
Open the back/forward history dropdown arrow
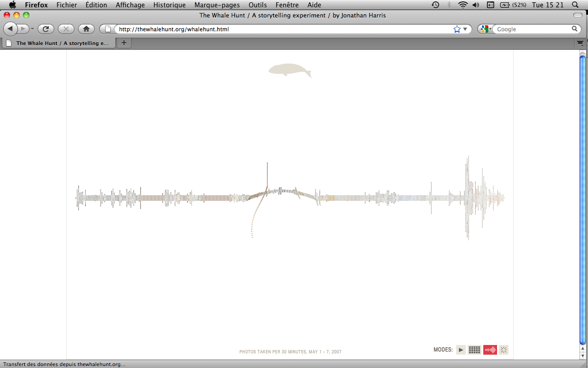point(32,29)
